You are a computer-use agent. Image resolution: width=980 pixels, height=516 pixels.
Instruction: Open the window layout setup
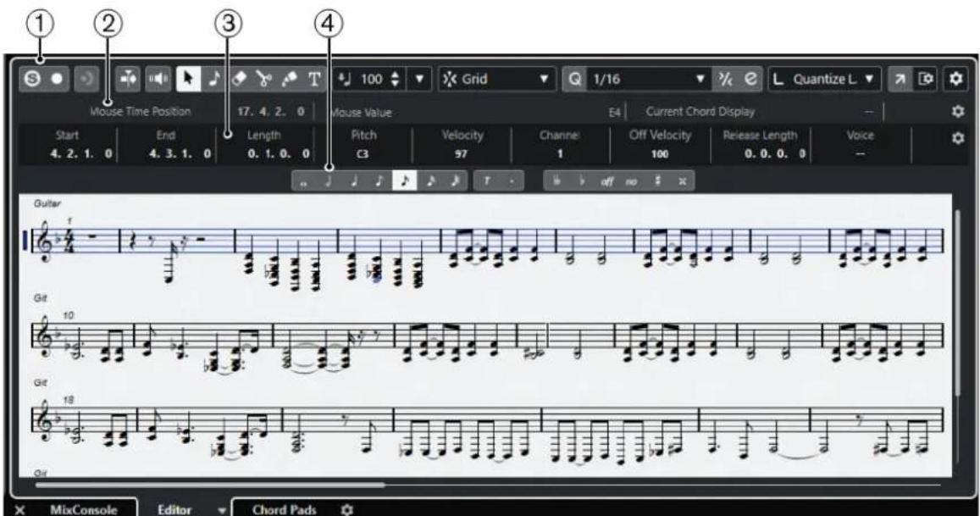926,79
